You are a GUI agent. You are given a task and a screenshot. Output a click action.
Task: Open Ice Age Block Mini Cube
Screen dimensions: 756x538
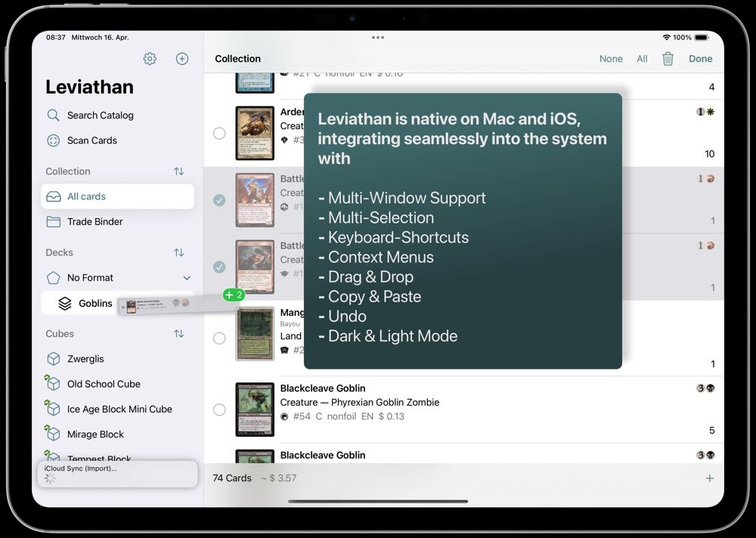(x=119, y=409)
